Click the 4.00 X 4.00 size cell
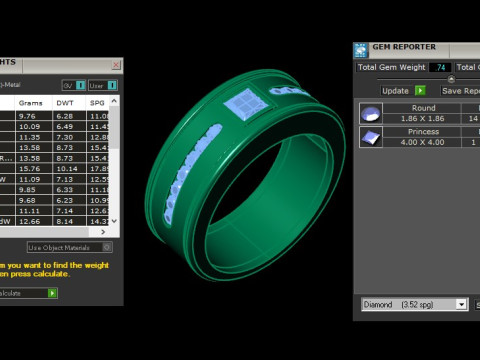 [x=422, y=142]
